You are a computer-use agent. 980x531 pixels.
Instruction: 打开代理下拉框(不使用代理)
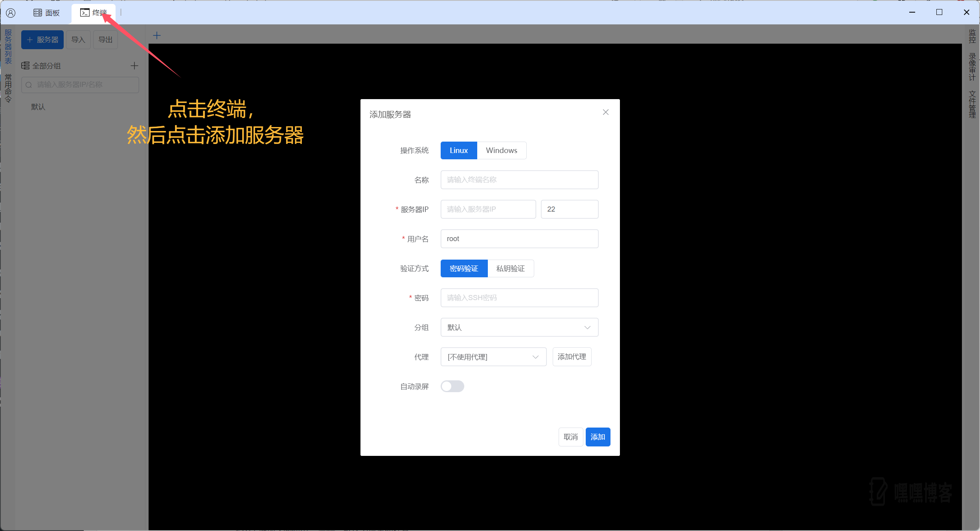(x=493, y=357)
